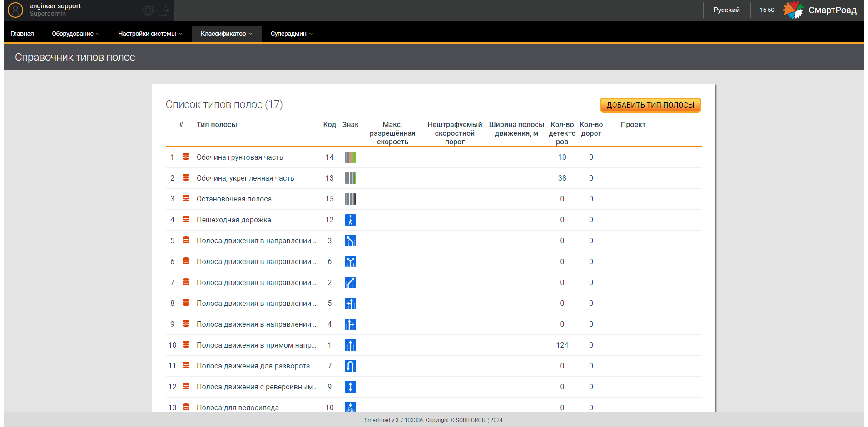
Task: Sort by Код column header
Action: click(x=329, y=124)
